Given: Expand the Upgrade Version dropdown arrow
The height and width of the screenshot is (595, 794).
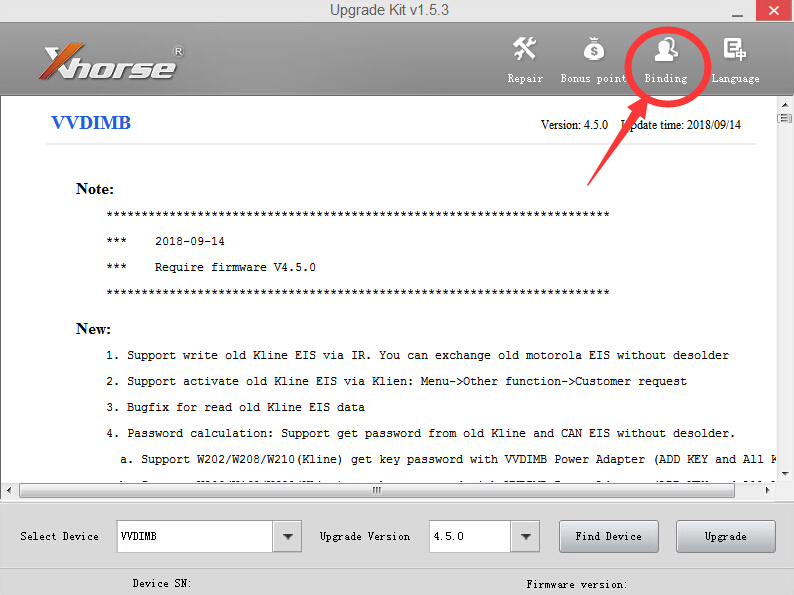Looking at the screenshot, I should (x=526, y=536).
